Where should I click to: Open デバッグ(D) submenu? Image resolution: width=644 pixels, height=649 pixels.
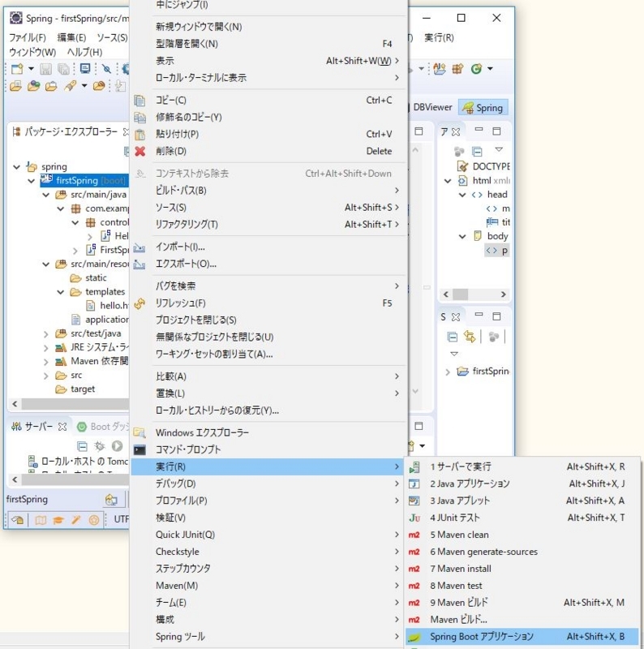coord(268,484)
